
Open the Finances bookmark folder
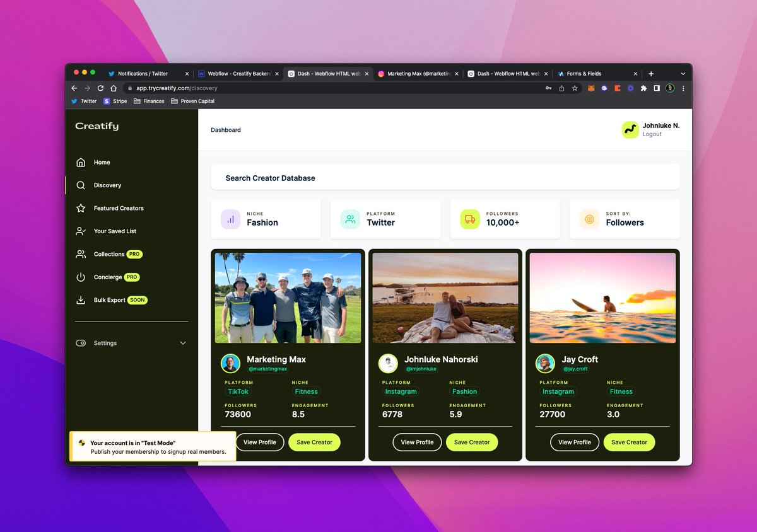149,101
